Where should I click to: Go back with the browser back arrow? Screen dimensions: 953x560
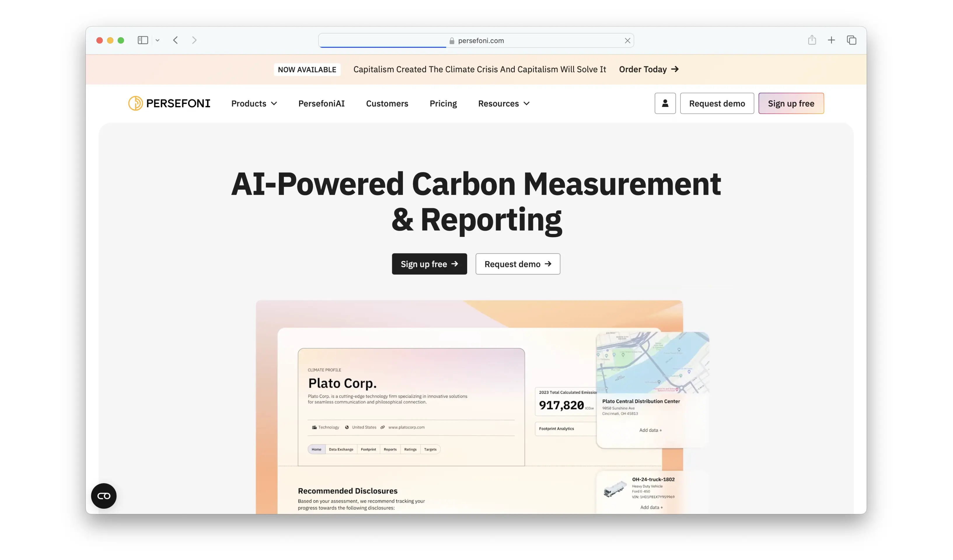click(175, 40)
